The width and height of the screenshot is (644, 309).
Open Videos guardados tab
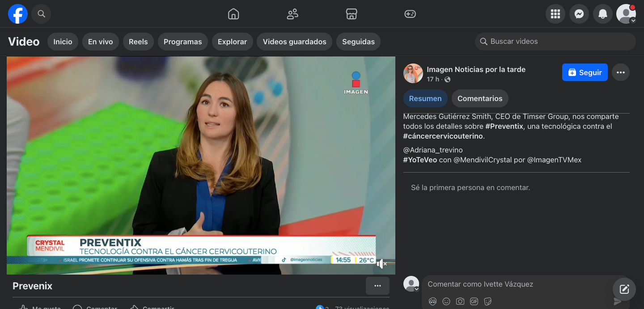click(x=295, y=42)
